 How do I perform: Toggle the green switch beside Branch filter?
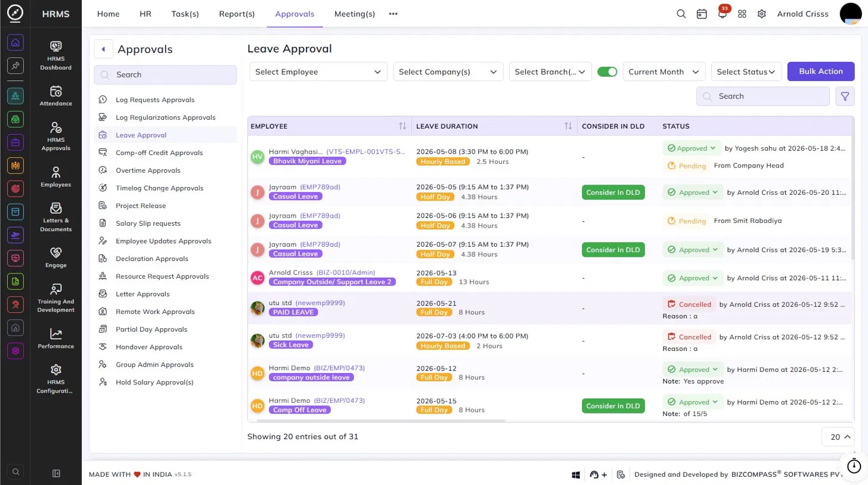(607, 71)
